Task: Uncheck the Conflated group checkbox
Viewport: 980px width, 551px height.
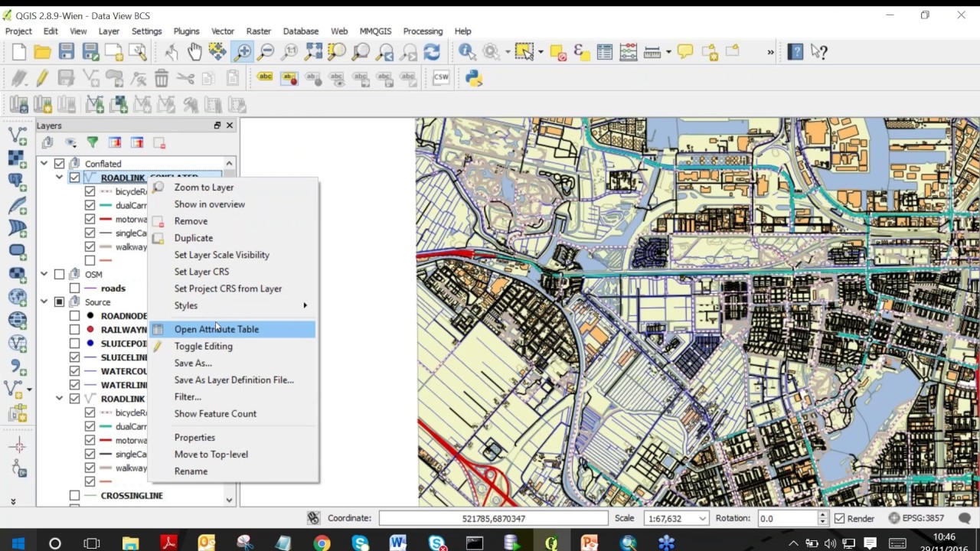Action: (x=59, y=164)
